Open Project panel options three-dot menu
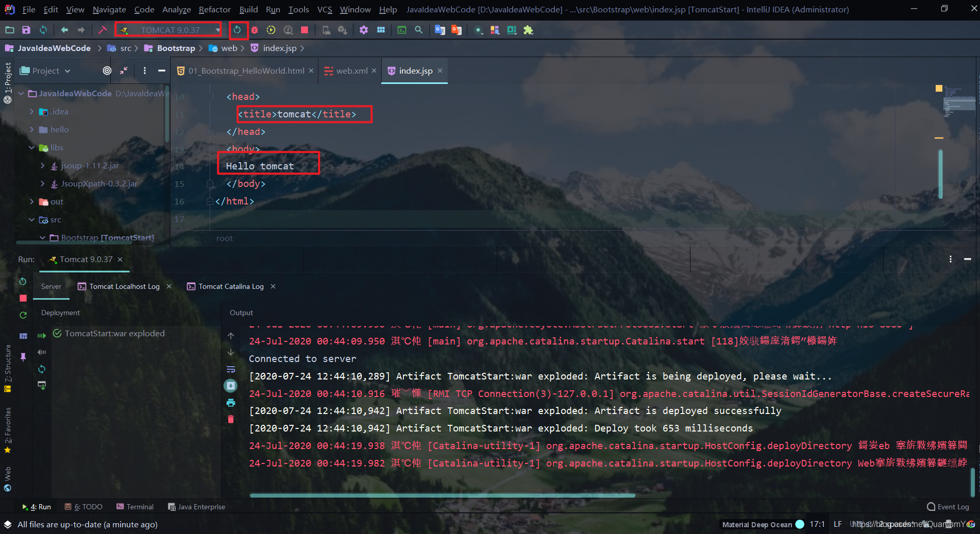The height and width of the screenshot is (534, 980). pyautogui.click(x=145, y=71)
